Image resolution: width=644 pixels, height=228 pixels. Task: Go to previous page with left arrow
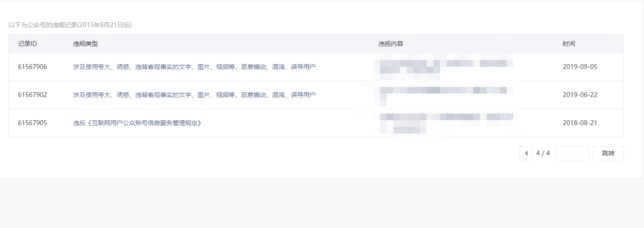coord(526,153)
